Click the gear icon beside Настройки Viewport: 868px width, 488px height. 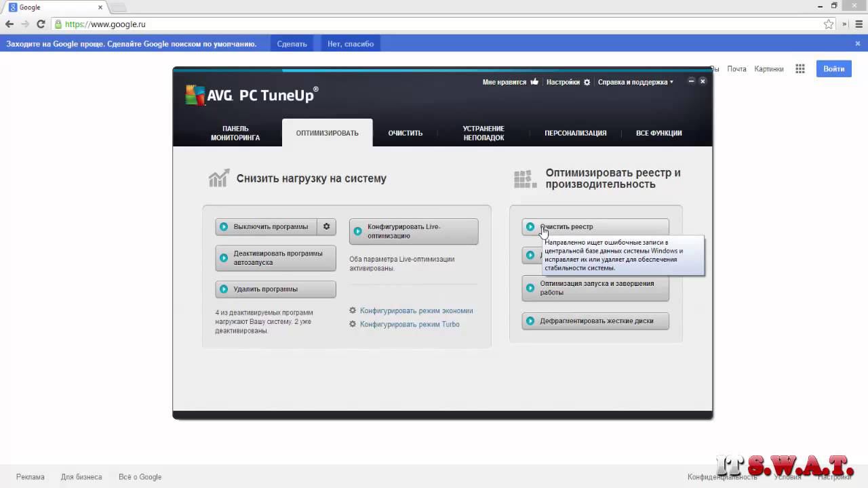(x=587, y=82)
